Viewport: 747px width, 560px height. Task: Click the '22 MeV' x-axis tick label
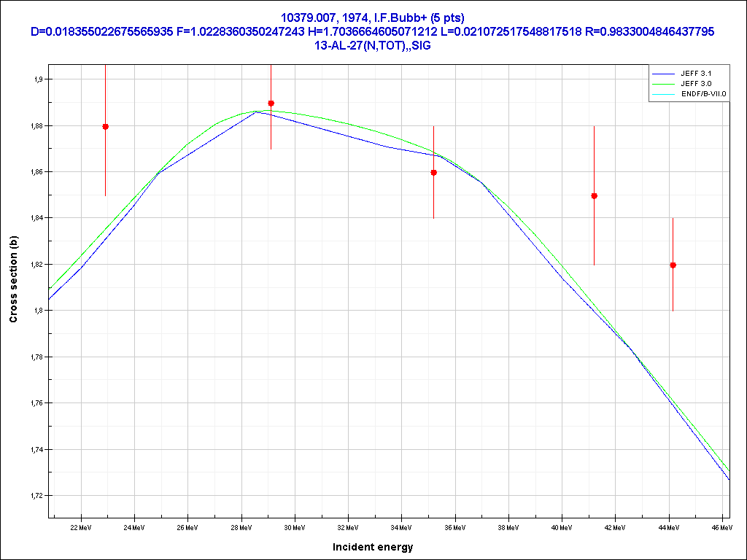80,526
